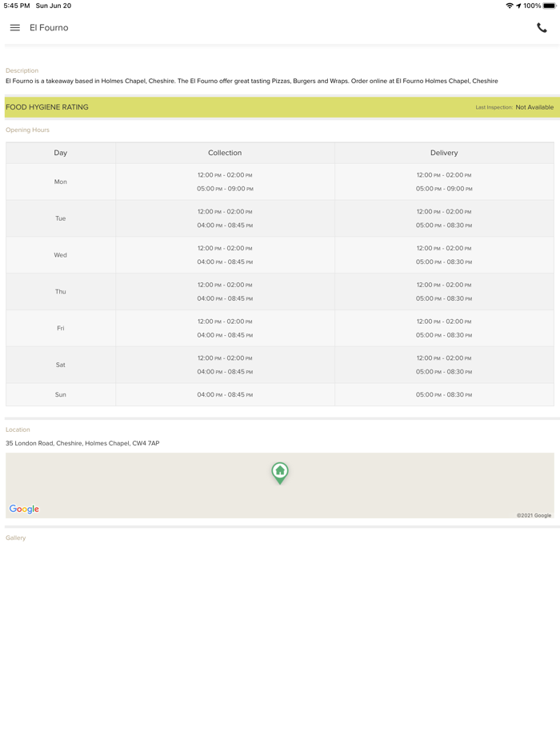Tap the restaurant description paragraph
Screen dimensions: 560x747
pos(252,81)
